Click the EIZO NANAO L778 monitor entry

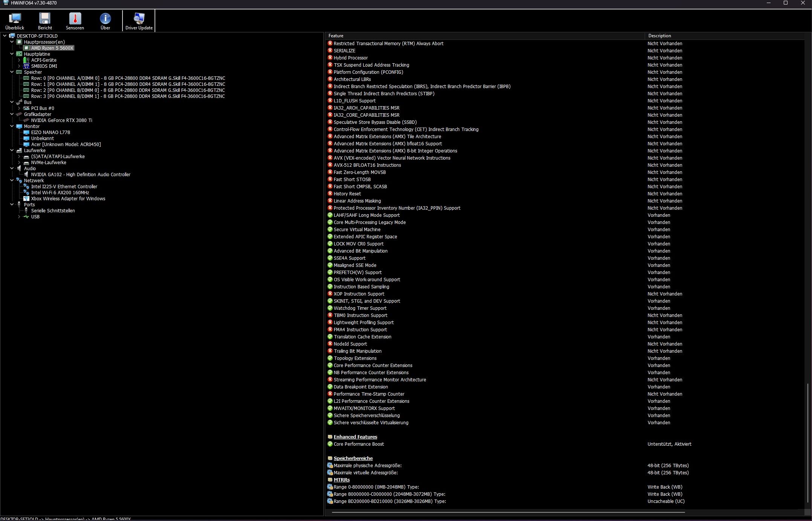pos(50,133)
